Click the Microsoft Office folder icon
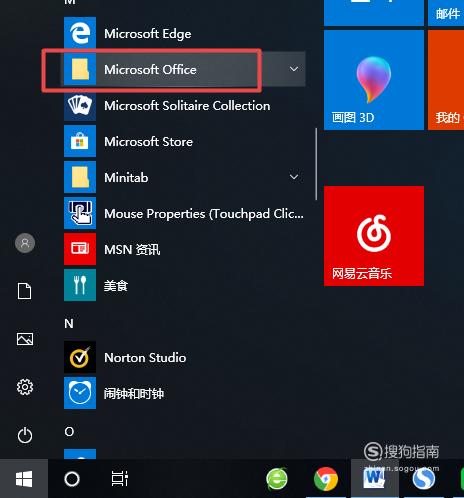464x498 pixels. point(80,69)
